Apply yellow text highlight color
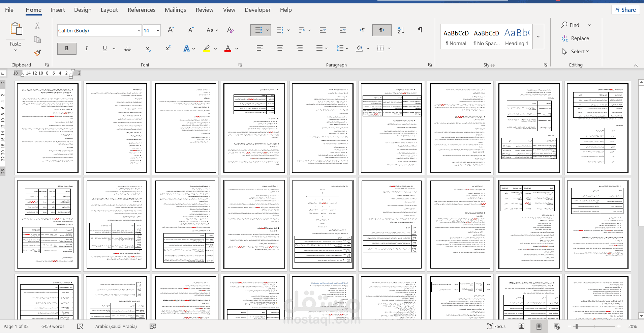Image resolution: width=644 pixels, height=333 pixels. click(207, 49)
